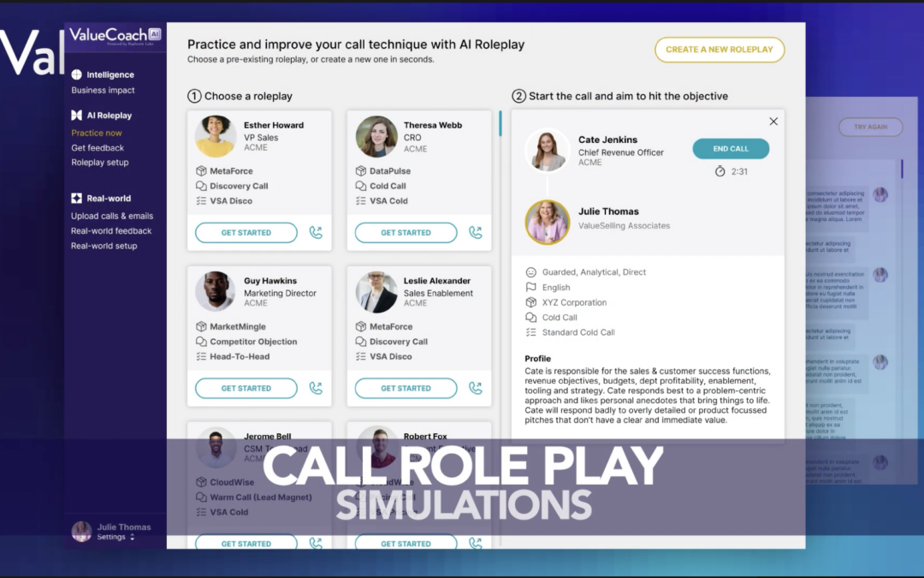924x578 pixels.
Task: Open Real-world feedback page
Action: point(111,230)
